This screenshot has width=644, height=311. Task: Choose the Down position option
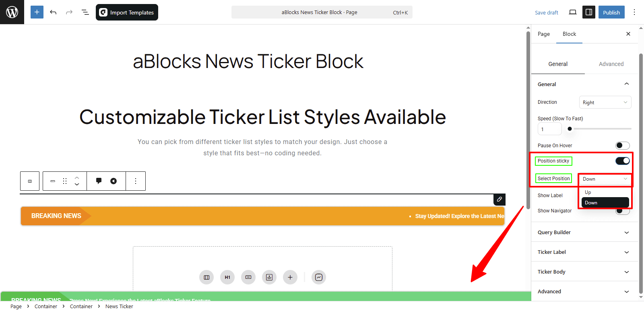point(605,202)
